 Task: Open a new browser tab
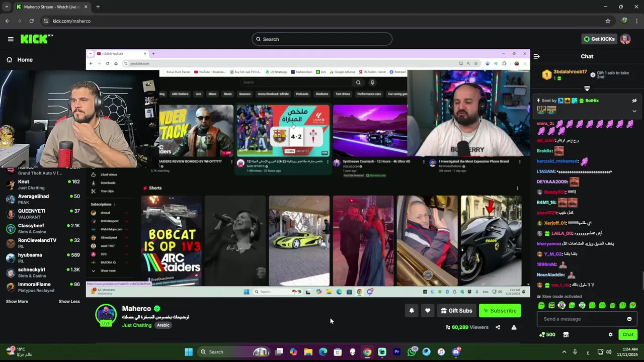98,7
